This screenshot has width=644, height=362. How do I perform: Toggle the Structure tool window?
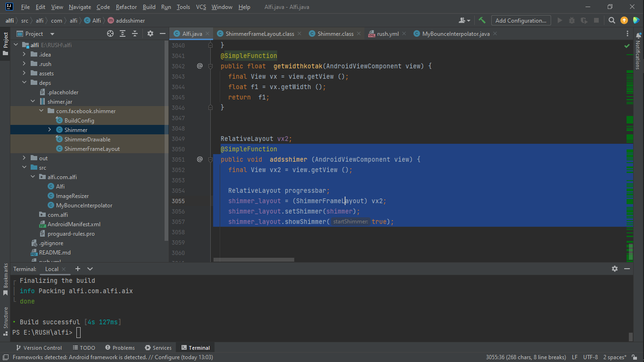pos(6,321)
